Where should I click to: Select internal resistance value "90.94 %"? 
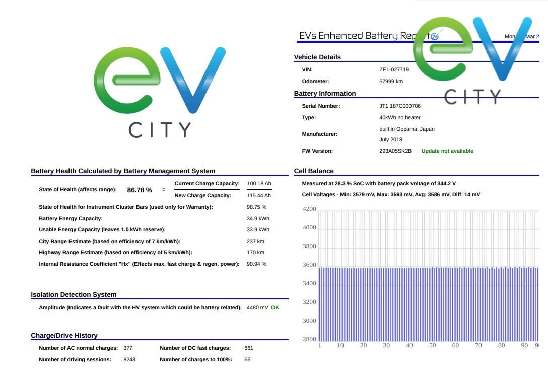pos(256,264)
